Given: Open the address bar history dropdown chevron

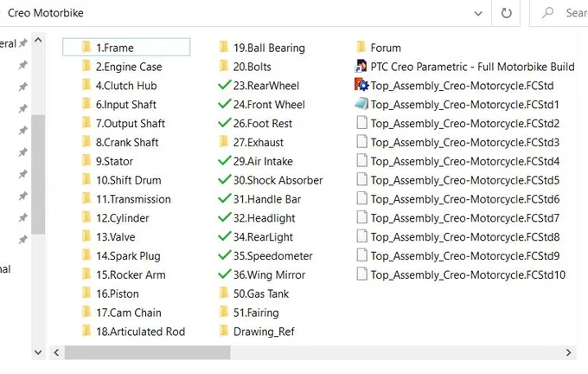Looking at the screenshot, I should pyautogui.click(x=478, y=14).
